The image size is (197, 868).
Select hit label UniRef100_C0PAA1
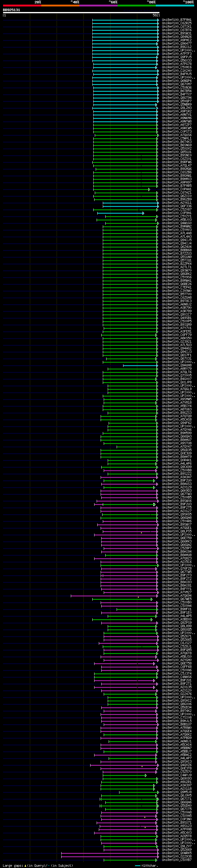(x=176, y=189)
